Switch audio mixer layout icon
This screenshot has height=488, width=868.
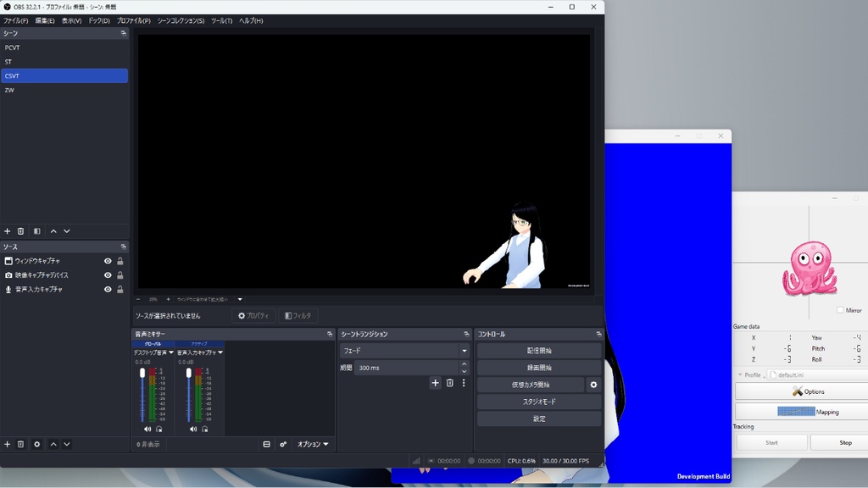[266, 444]
